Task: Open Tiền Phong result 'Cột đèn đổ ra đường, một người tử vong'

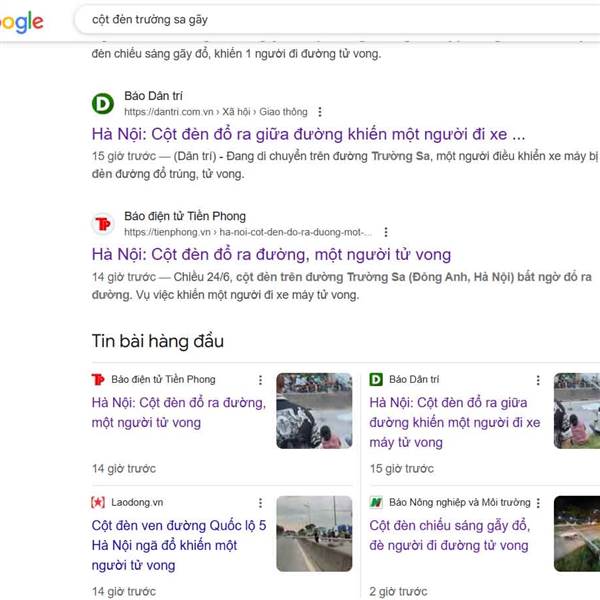Action: coord(271,254)
